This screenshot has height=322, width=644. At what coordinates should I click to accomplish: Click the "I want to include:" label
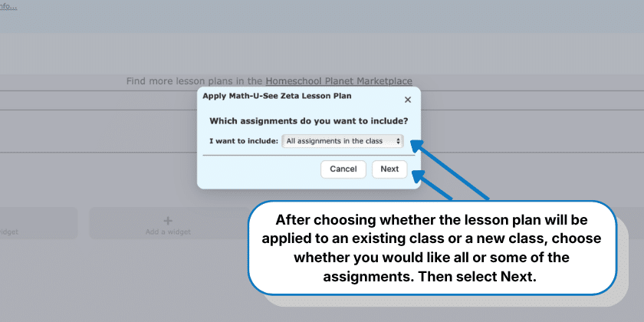pyautogui.click(x=244, y=141)
